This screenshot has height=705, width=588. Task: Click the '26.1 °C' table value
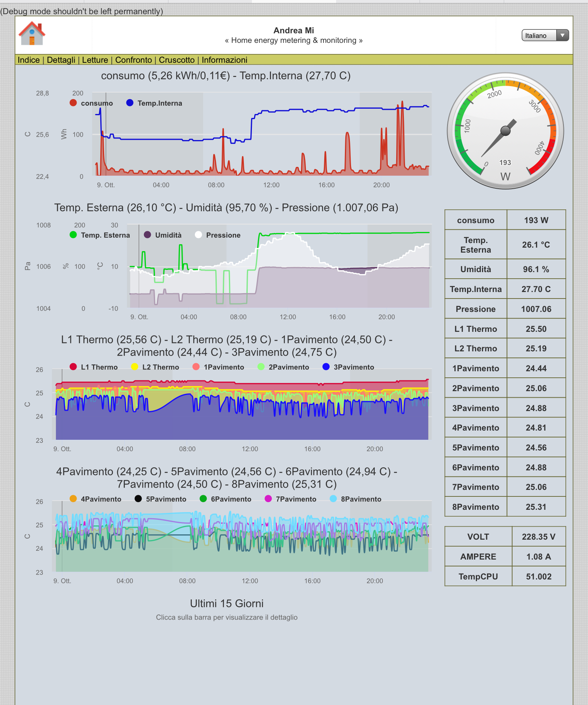[x=536, y=245]
